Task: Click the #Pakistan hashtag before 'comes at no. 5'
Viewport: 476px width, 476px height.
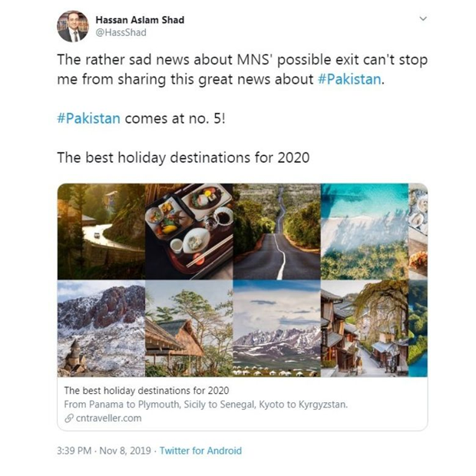Action: (88, 118)
